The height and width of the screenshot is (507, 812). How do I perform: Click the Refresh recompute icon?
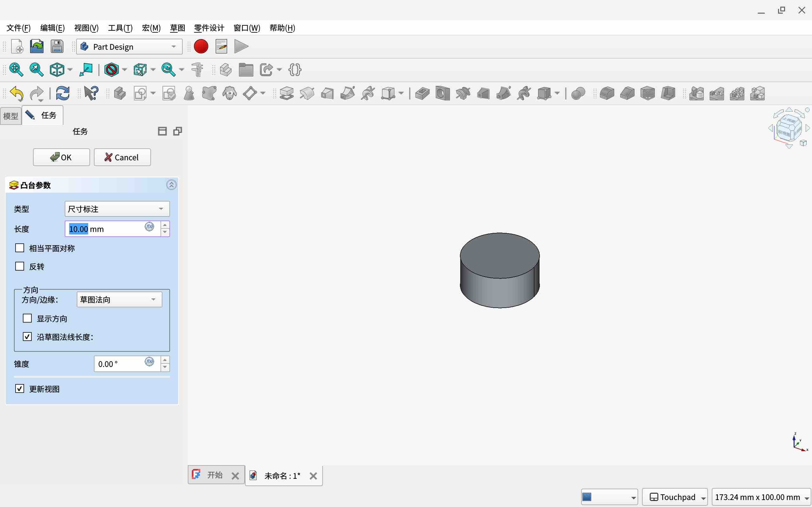click(63, 93)
